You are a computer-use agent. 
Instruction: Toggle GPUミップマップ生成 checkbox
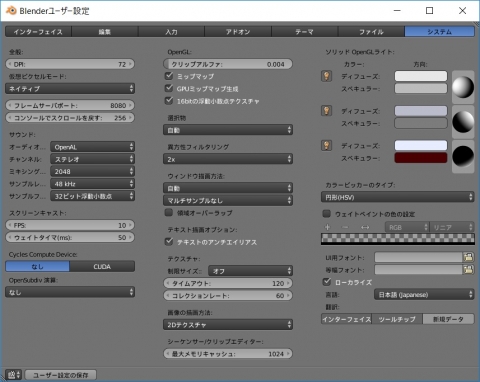coord(169,88)
